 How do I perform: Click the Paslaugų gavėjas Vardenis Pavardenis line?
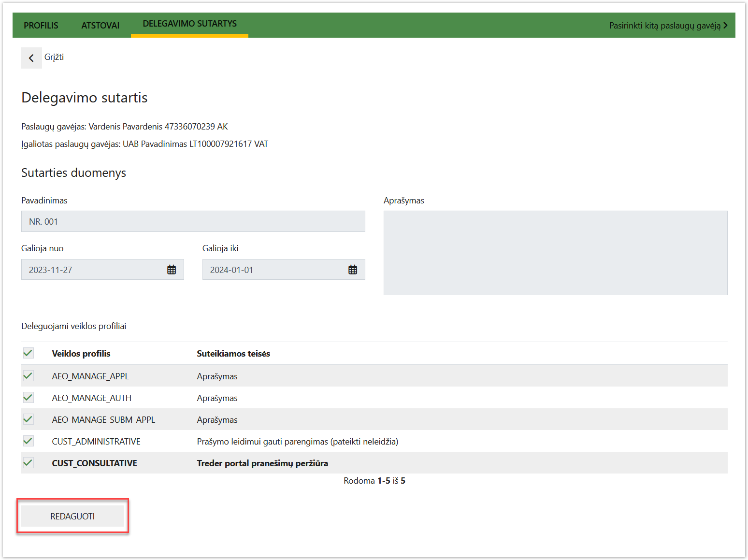[x=125, y=127]
